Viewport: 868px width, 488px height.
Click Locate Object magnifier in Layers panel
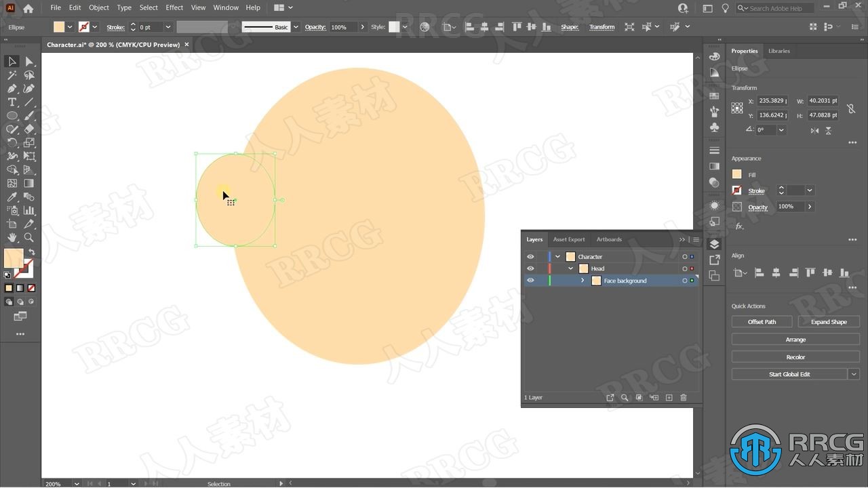625,398
